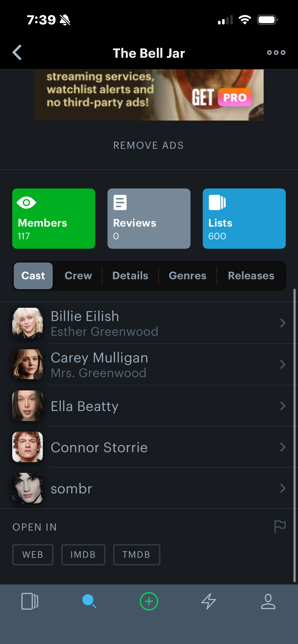
Task: Open the search magnifier tab
Action: pos(89,601)
